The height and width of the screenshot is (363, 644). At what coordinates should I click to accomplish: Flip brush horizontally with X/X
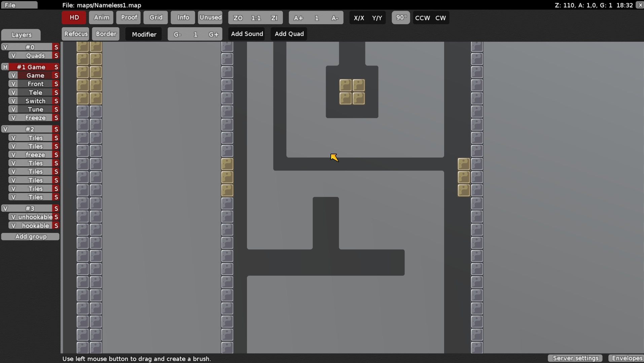(x=359, y=18)
